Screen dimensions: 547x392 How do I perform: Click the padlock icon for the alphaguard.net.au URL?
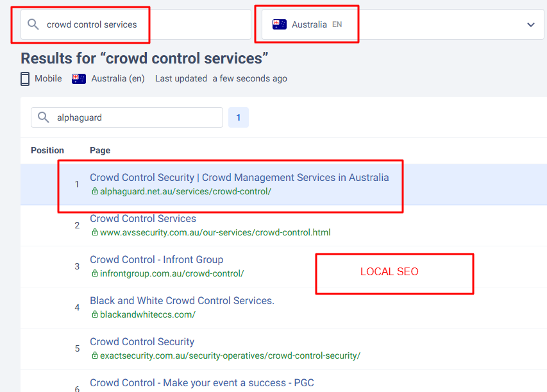pos(94,191)
